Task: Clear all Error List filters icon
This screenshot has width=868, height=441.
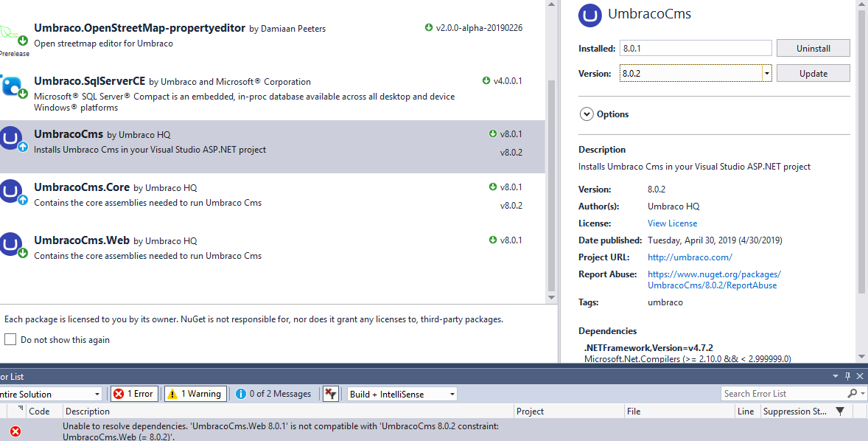Action: [x=331, y=394]
